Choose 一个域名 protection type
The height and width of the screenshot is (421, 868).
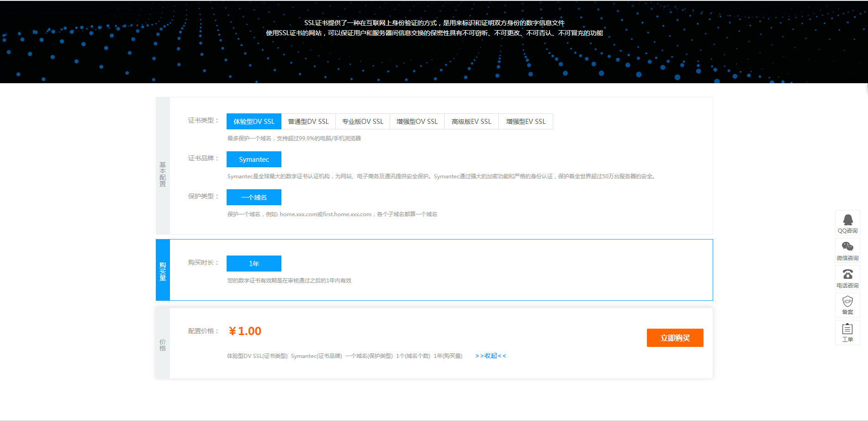[254, 197]
